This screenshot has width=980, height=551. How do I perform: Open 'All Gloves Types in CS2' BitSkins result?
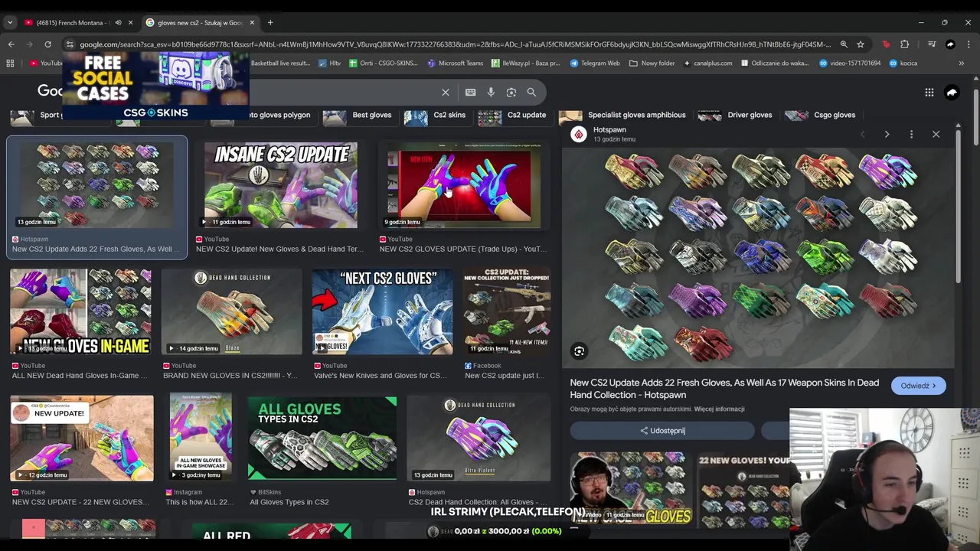coord(289,502)
